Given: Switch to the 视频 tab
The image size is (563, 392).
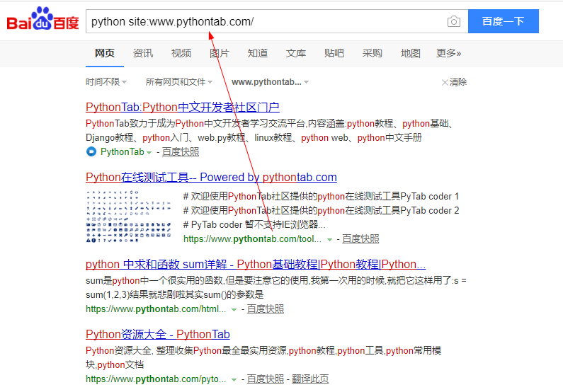Looking at the screenshot, I should (x=181, y=54).
